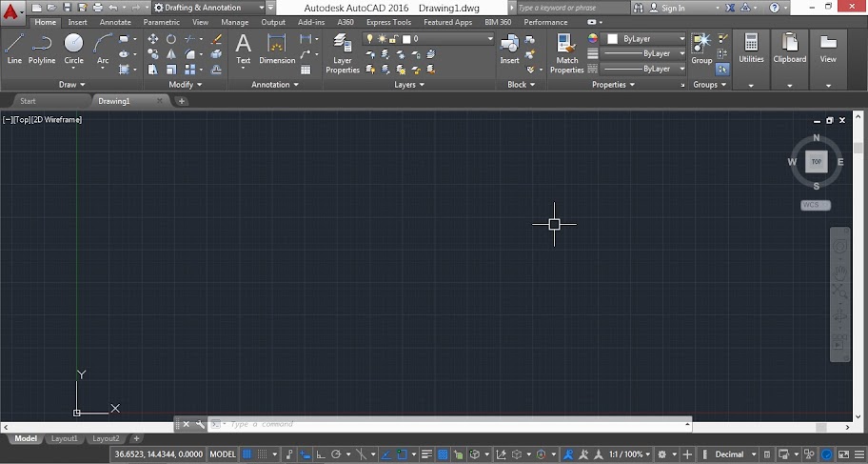The image size is (868, 464).
Task: Toggle the MODEL space status button
Action: click(223, 454)
